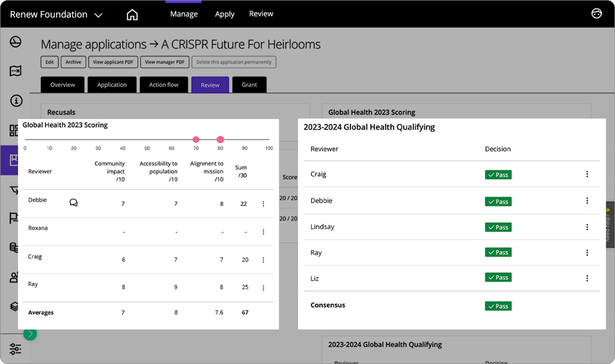Open the three-dot menu for Lindsay's decision
Image resolution: width=615 pixels, height=364 pixels.
pyautogui.click(x=587, y=227)
